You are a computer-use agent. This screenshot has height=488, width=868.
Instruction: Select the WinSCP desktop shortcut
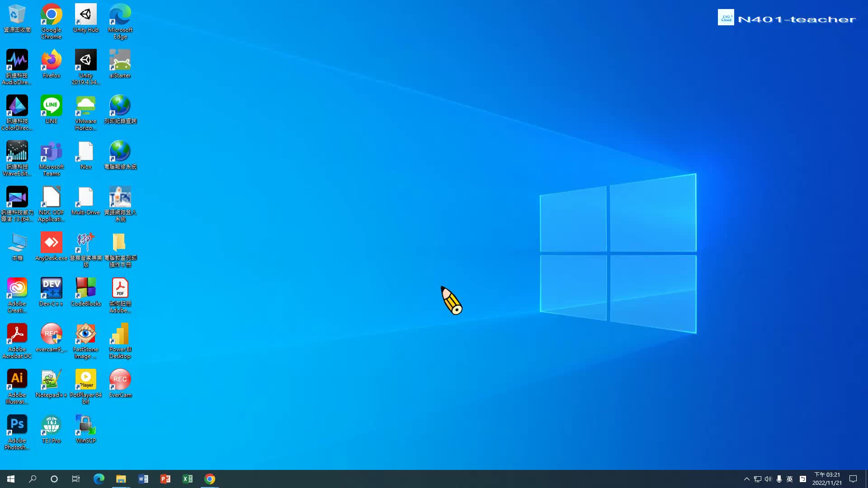click(x=86, y=429)
